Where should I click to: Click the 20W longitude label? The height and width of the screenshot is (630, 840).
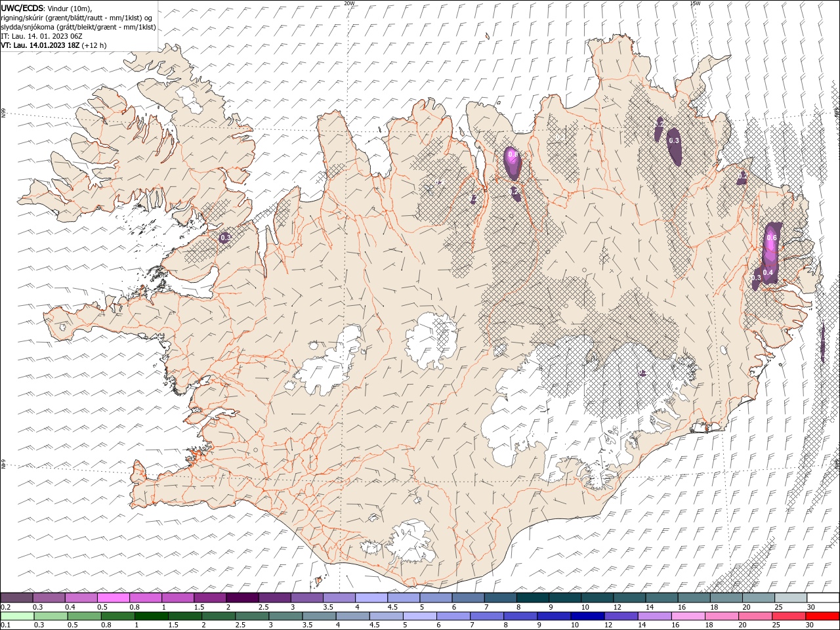coord(350,3)
